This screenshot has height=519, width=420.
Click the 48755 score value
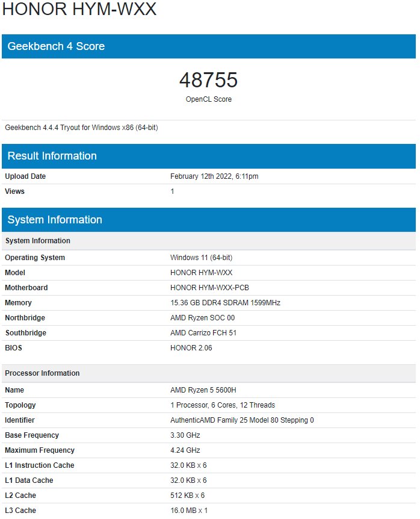pyautogui.click(x=208, y=79)
